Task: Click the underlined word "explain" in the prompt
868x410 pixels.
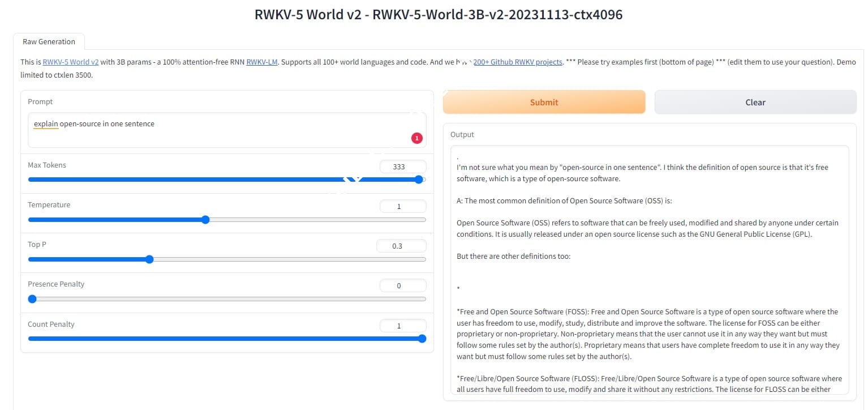Action: (46, 123)
